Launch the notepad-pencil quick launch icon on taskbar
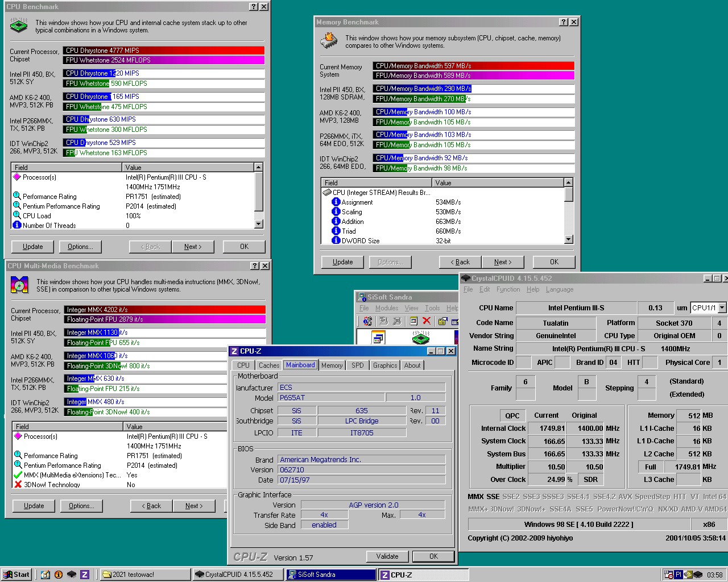 pyautogui.click(x=45, y=575)
